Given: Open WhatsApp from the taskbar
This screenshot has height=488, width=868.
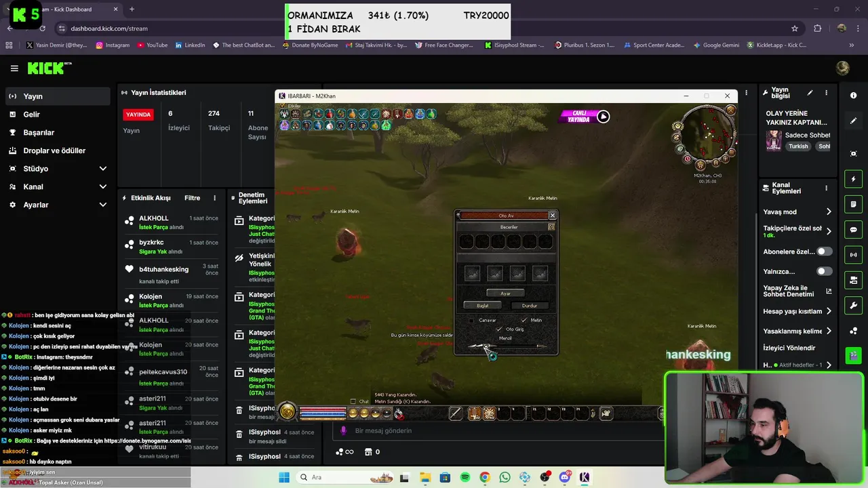Looking at the screenshot, I should pos(505,477).
